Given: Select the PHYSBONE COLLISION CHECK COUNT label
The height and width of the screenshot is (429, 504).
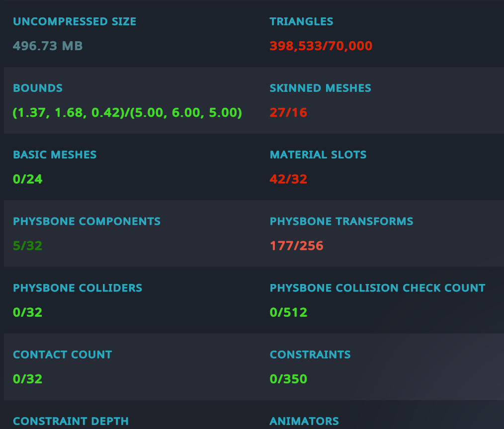Looking at the screenshot, I should click(377, 288).
